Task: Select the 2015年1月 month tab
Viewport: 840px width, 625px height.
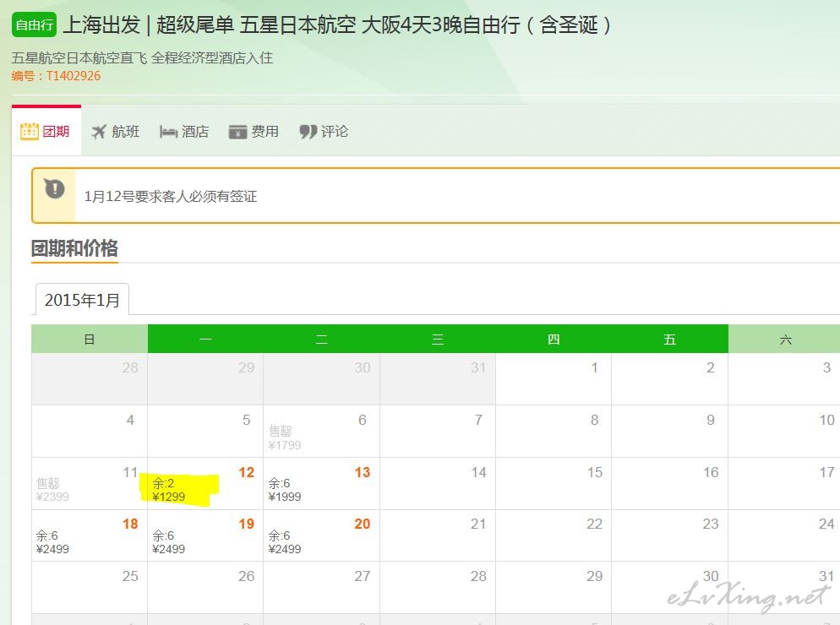Action: 82,299
